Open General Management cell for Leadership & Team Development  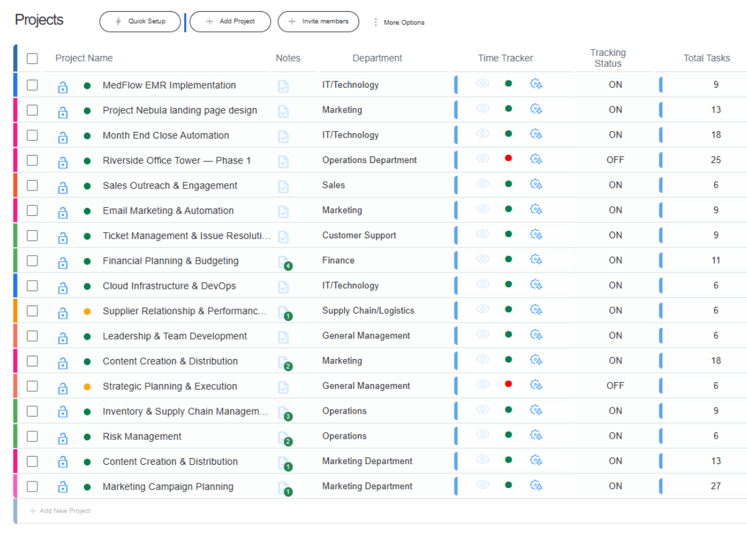click(366, 335)
